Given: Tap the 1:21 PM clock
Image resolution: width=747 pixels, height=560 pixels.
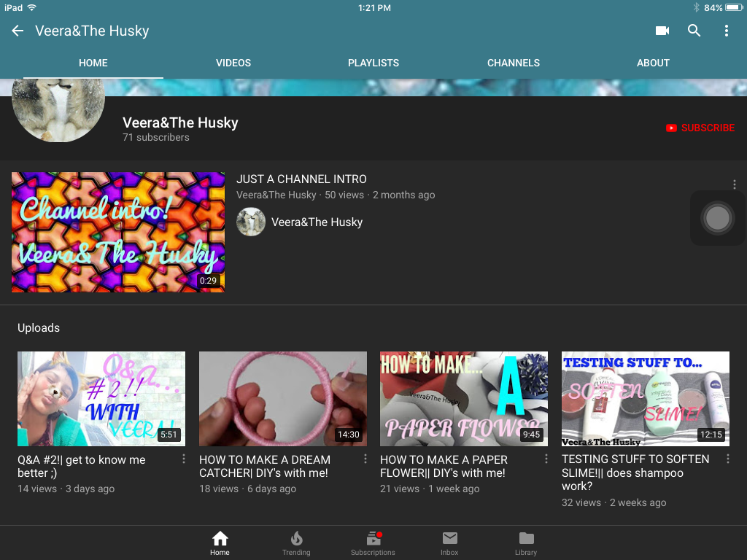Looking at the screenshot, I should pyautogui.click(x=374, y=7).
